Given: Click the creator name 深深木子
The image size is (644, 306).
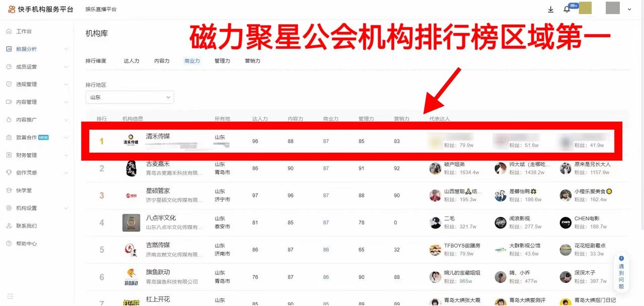Looking at the screenshot, I should pyautogui.click(x=585, y=273).
